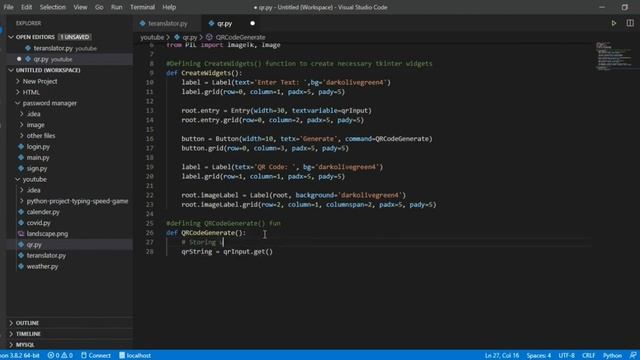Click the Ln 27, Col 16 status indicator
This screenshot has width=640, height=360.
pyautogui.click(x=502, y=356)
